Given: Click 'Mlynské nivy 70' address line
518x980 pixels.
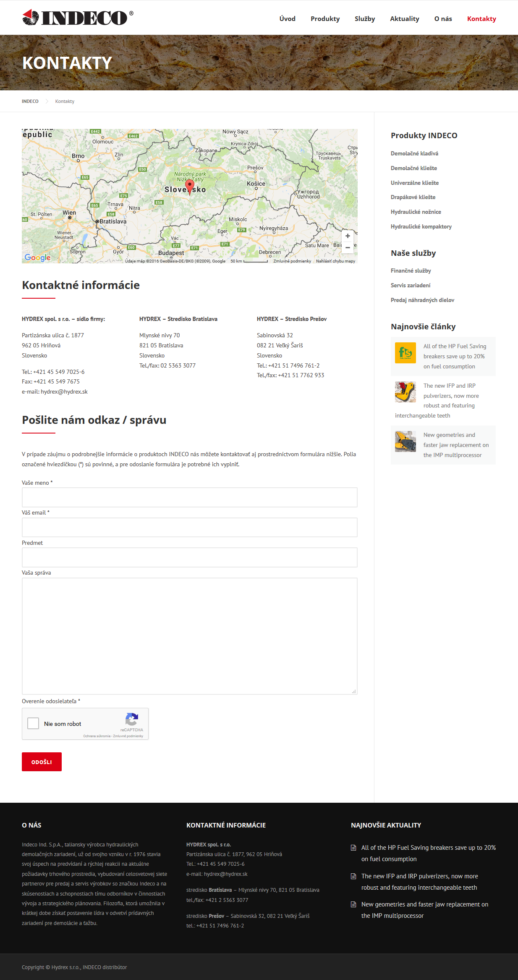Looking at the screenshot, I should [x=160, y=335].
